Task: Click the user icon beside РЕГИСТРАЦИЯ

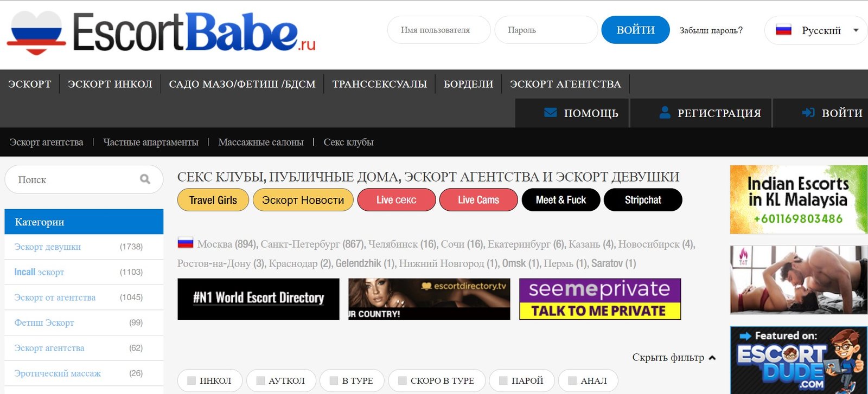Action: click(665, 113)
